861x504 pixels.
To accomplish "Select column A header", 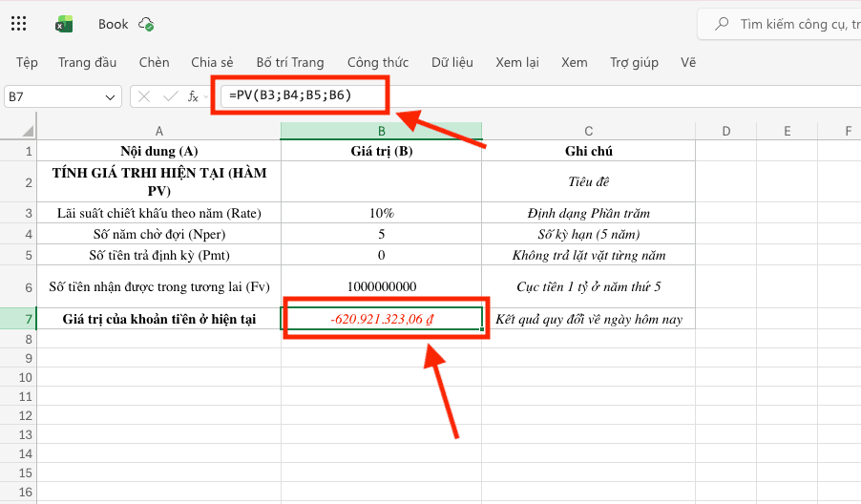I will (158, 131).
